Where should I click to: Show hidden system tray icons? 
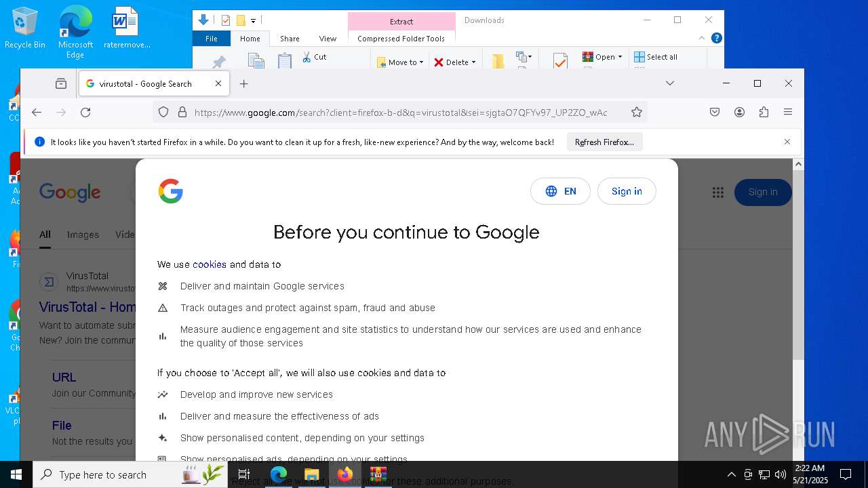click(x=731, y=474)
